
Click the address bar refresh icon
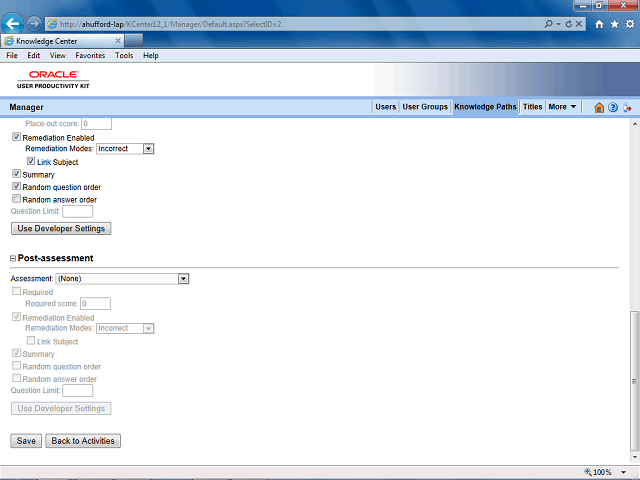click(x=569, y=24)
